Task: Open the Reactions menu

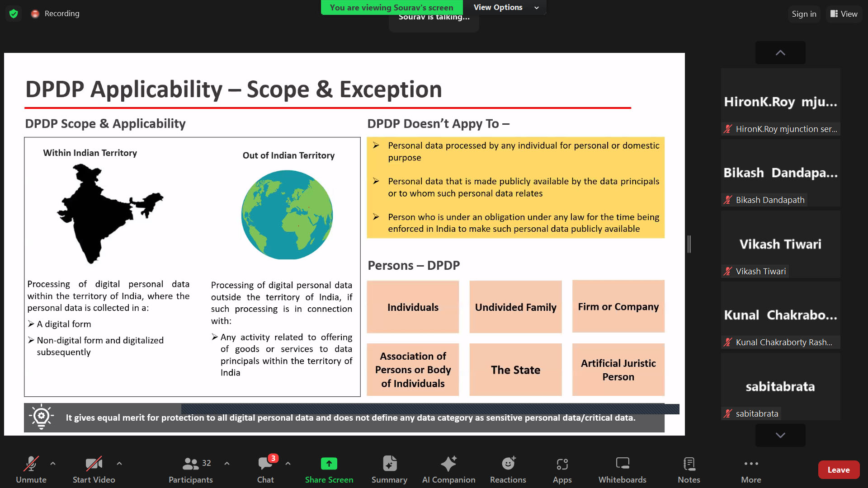Action: (x=508, y=469)
